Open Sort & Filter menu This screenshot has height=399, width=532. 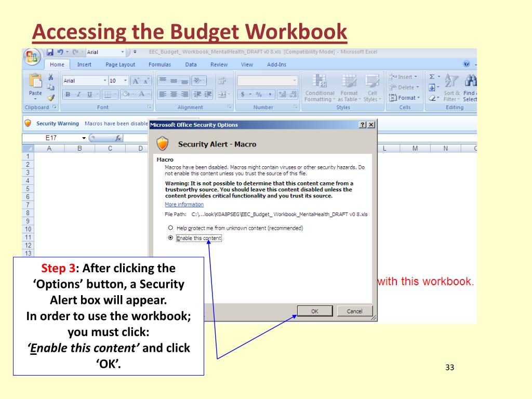(451, 88)
